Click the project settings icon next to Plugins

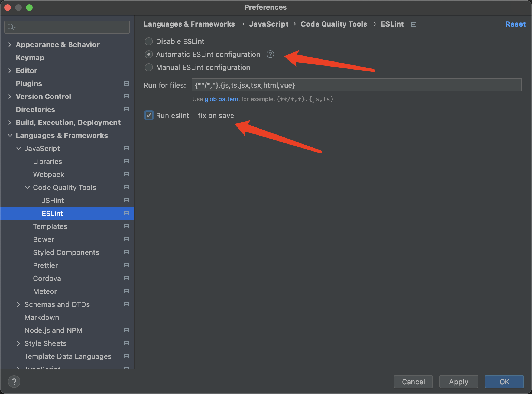[126, 84]
